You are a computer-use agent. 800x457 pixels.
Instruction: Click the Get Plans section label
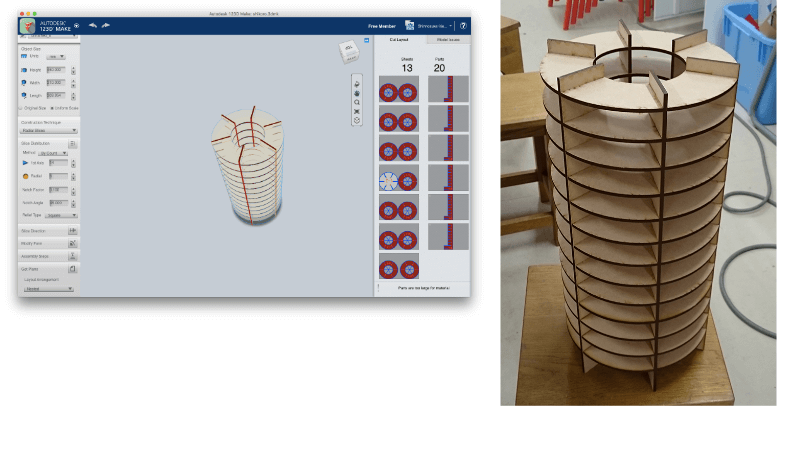tap(30, 269)
